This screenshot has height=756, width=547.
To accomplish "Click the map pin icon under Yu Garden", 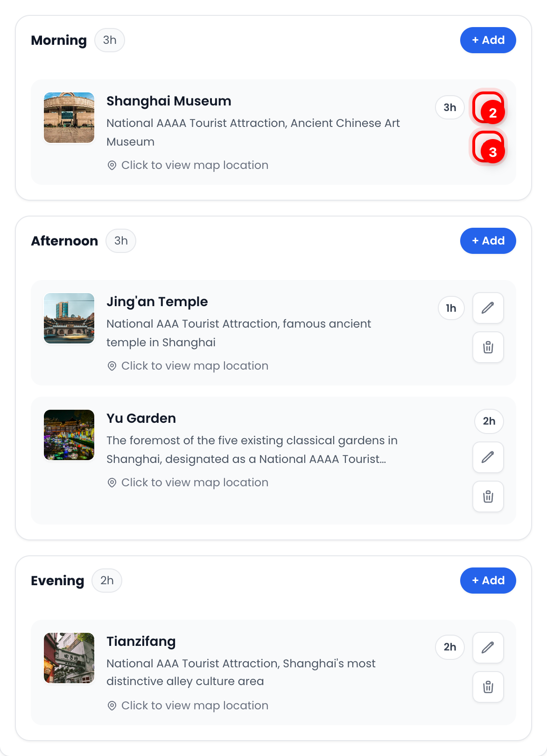I will coord(112,483).
